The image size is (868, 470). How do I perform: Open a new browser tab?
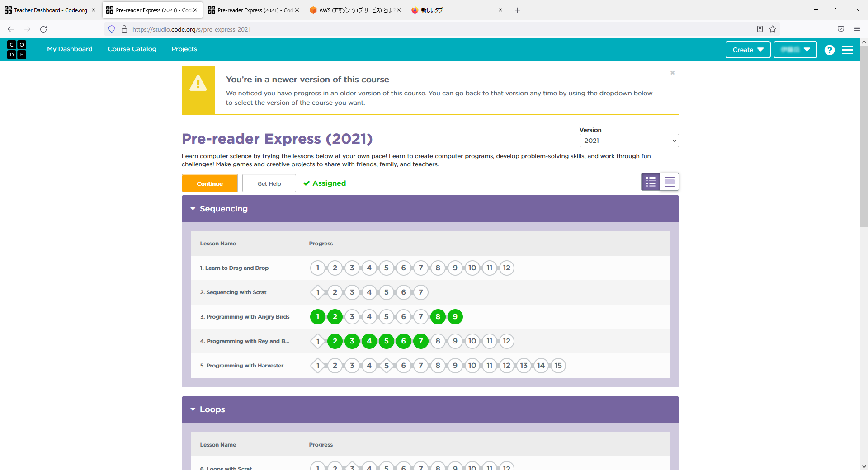pyautogui.click(x=518, y=10)
